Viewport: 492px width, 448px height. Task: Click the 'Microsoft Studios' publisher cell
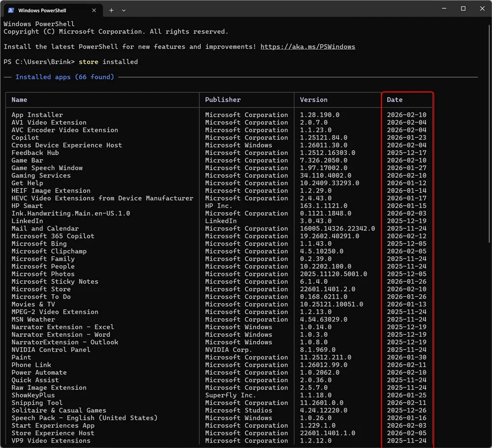pyautogui.click(x=239, y=410)
